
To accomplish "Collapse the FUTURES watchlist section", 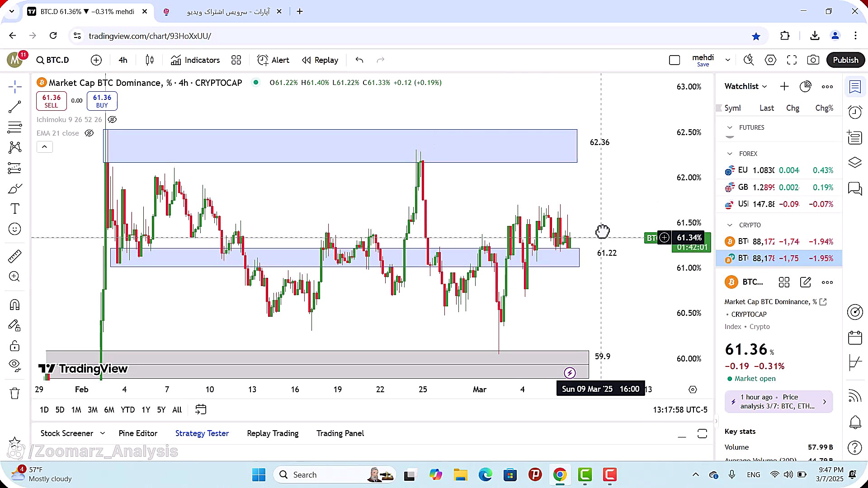I will coord(730,127).
